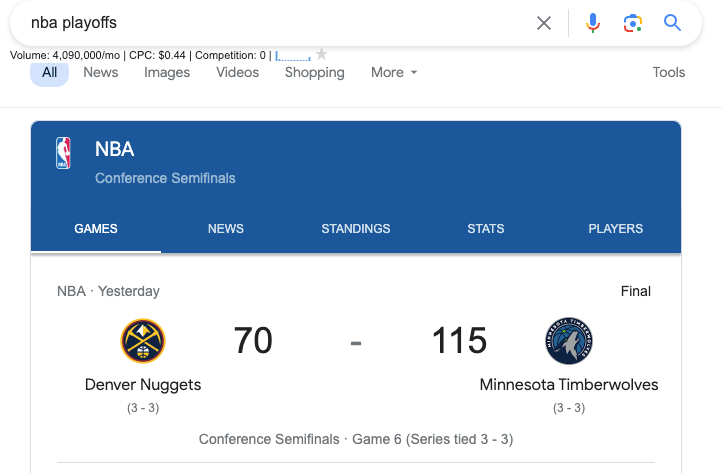The height and width of the screenshot is (473, 722).
Task: Click the Minnesota Timberwolves team name
Action: pyautogui.click(x=569, y=385)
